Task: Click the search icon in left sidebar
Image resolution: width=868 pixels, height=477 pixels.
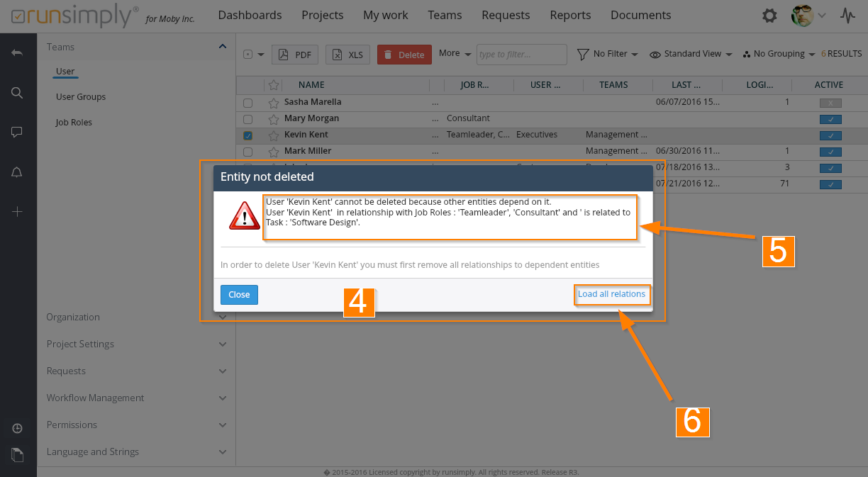Action: pyautogui.click(x=18, y=93)
